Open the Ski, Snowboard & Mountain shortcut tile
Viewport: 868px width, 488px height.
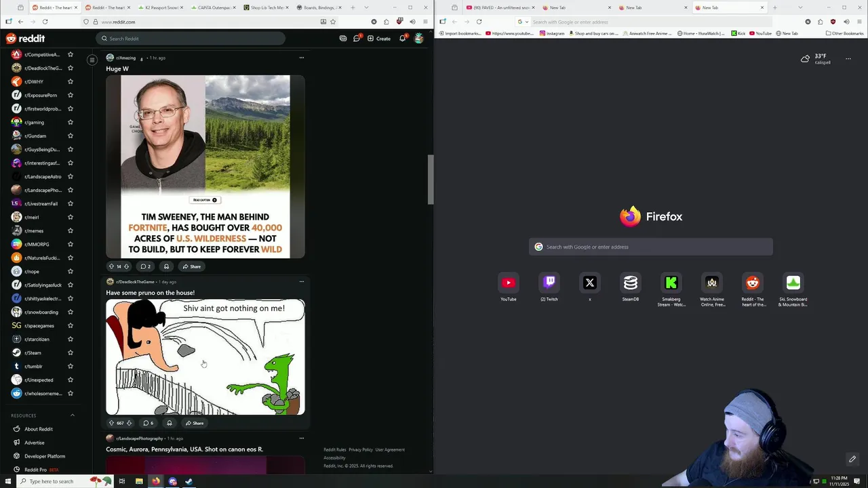pos(793,283)
